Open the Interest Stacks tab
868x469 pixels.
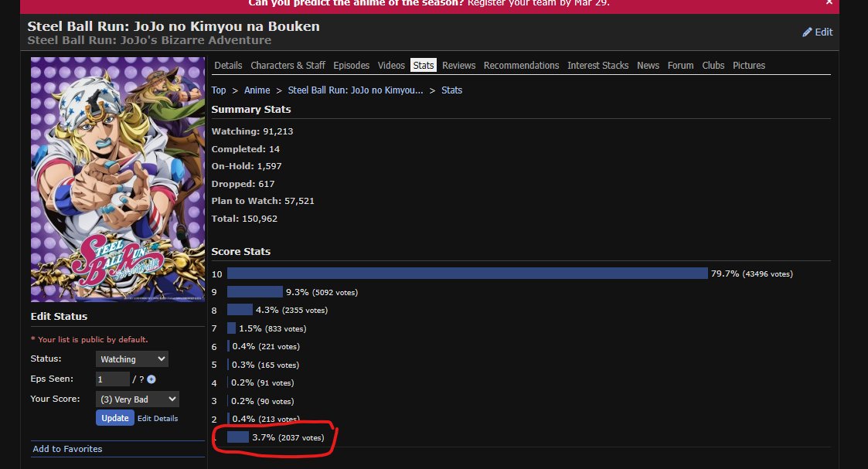[597, 65]
